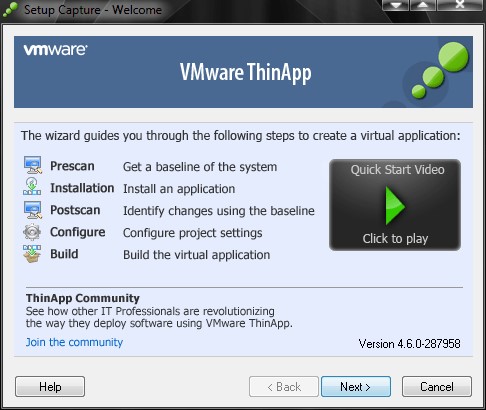Minimize the Setup Capture window

click(x=396, y=5)
